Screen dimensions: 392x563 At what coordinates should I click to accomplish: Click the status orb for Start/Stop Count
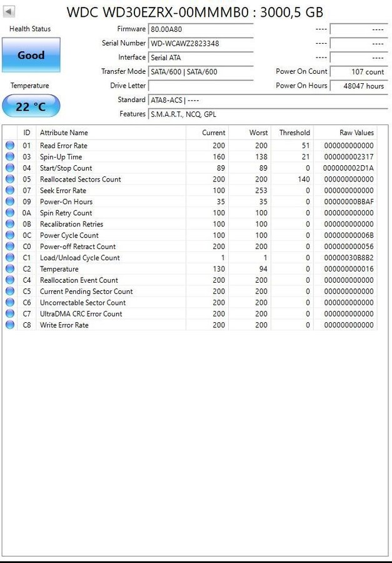click(10, 168)
